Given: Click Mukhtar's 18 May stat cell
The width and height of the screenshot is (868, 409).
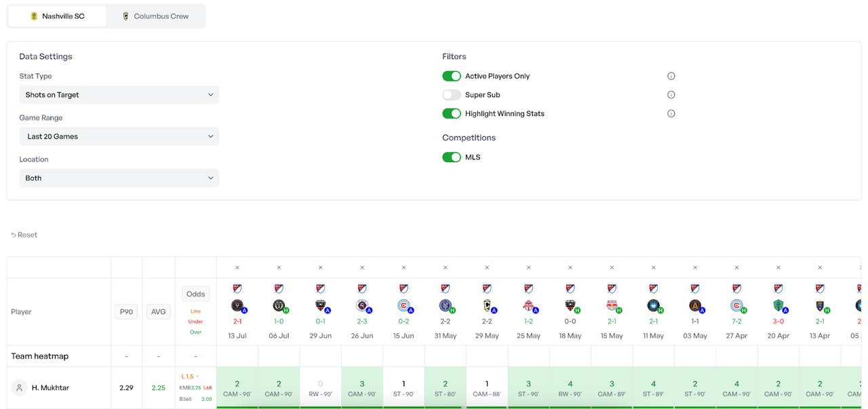Looking at the screenshot, I should (x=570, y=388).
